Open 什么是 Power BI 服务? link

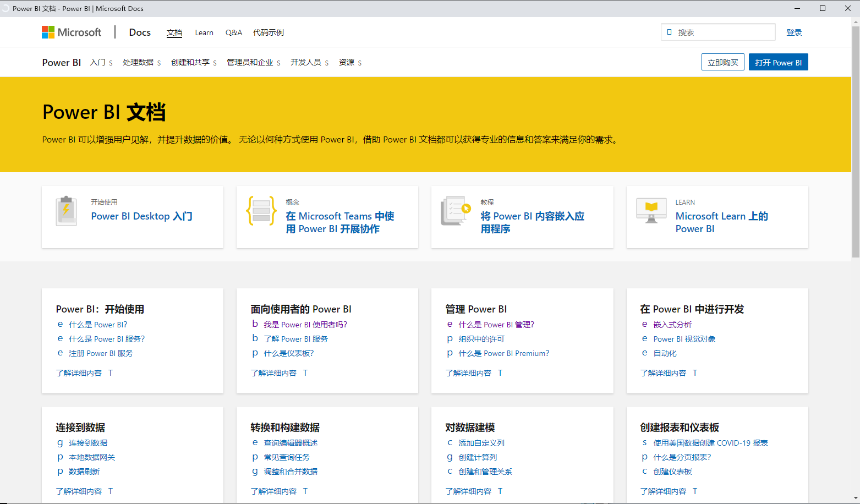(x=107, y=339)
